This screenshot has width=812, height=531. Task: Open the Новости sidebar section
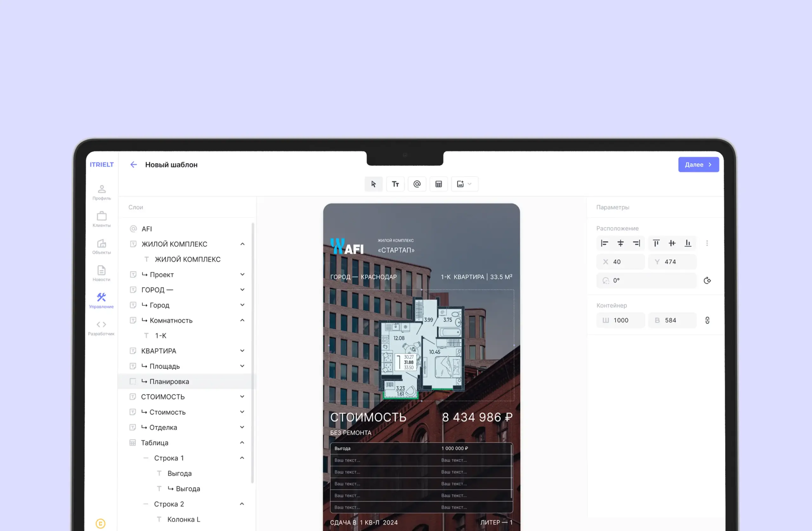(x=102, y=274)
